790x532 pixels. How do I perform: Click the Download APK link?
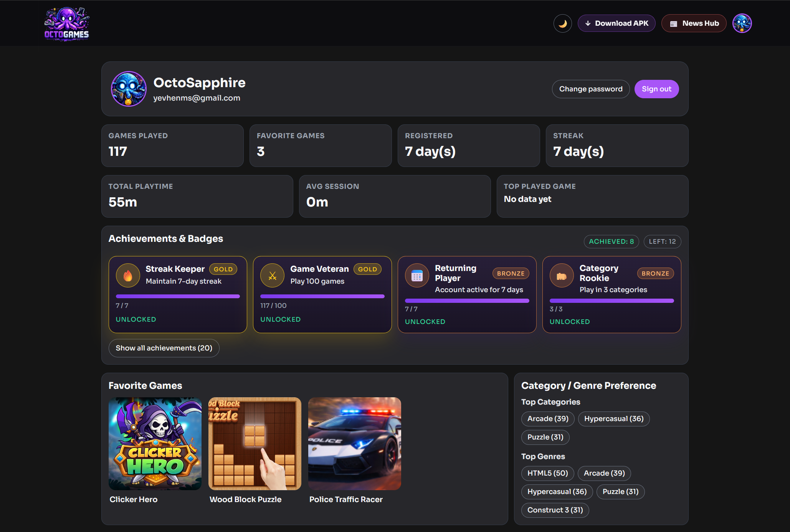pos(616,23)
